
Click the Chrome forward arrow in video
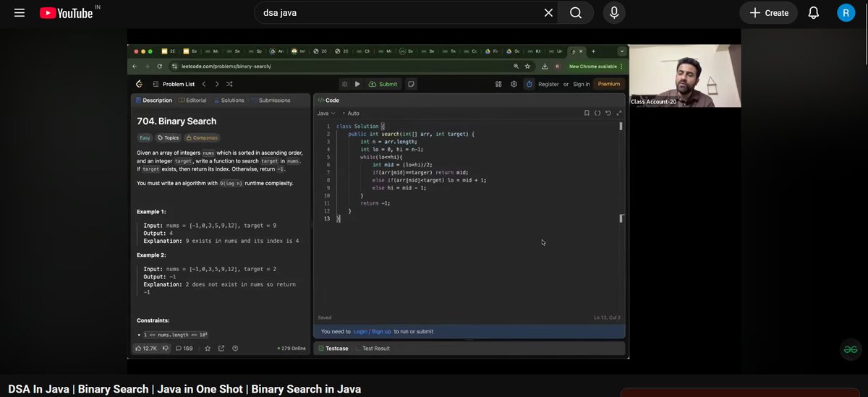(x=146, y=67)
